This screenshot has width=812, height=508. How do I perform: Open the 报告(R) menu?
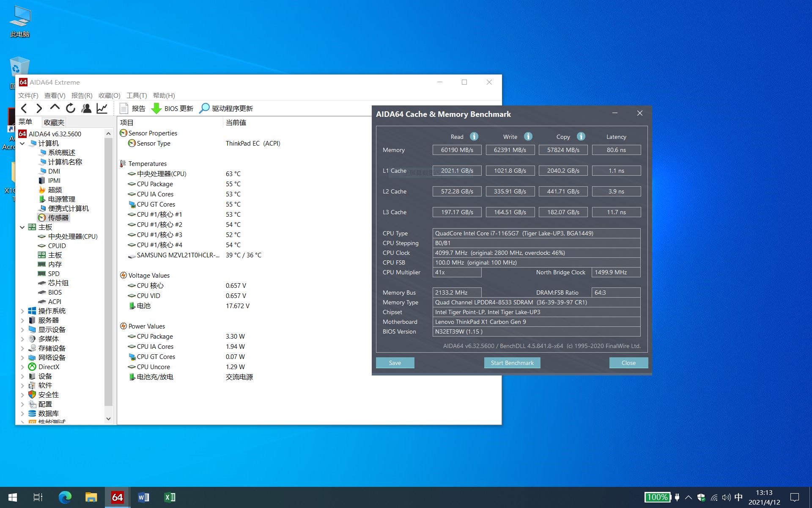pos(82,95)
